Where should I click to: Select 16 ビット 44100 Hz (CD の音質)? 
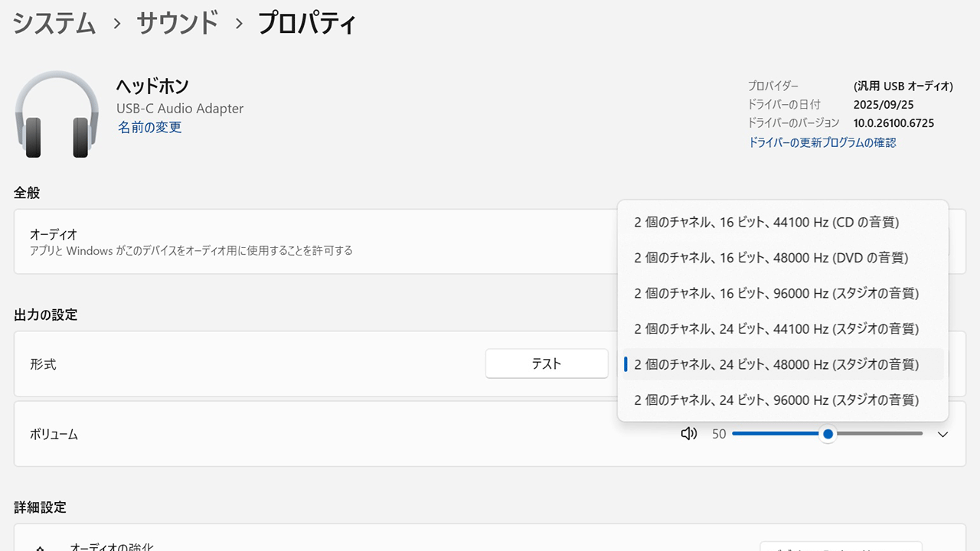click(766, 223)
